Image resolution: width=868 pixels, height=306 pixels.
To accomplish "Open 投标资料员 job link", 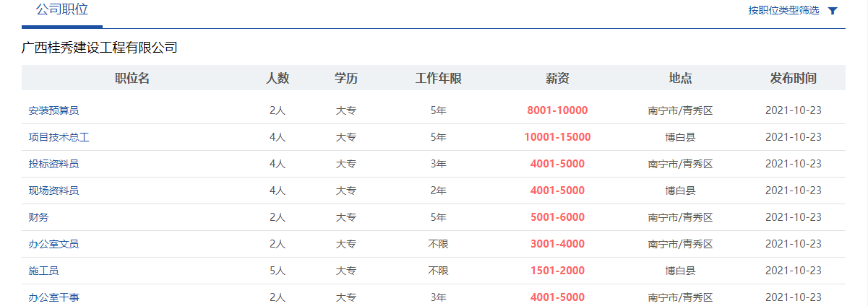I will point(53,164).
